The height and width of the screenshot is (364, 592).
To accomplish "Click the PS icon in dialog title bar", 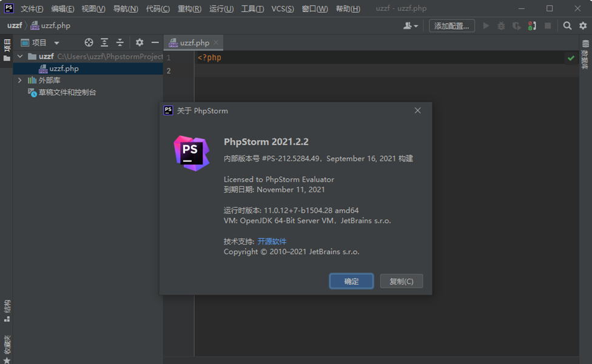I will tap(168, 110).
